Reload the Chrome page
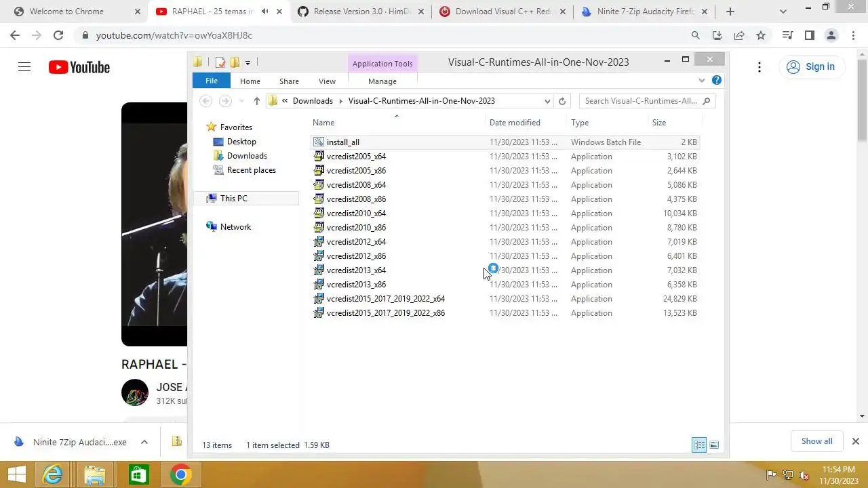The height and width of the screenshot is (488, 868). pyautogui.click(x=58, y=35)
